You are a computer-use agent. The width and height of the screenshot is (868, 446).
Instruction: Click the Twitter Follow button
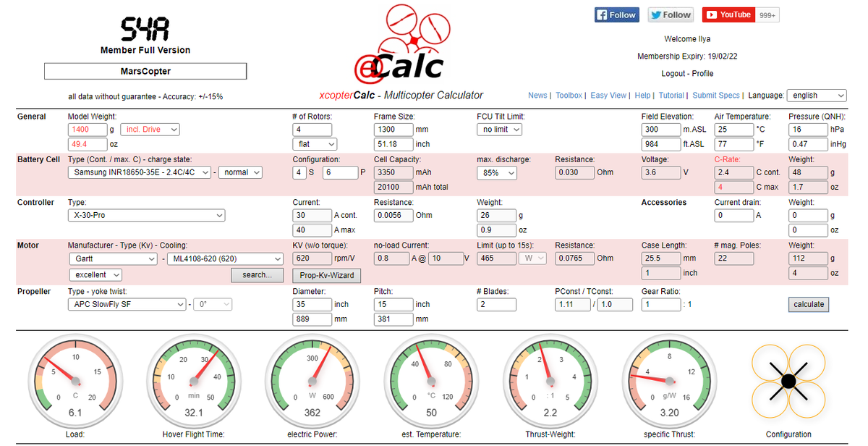tap(671, 14)
